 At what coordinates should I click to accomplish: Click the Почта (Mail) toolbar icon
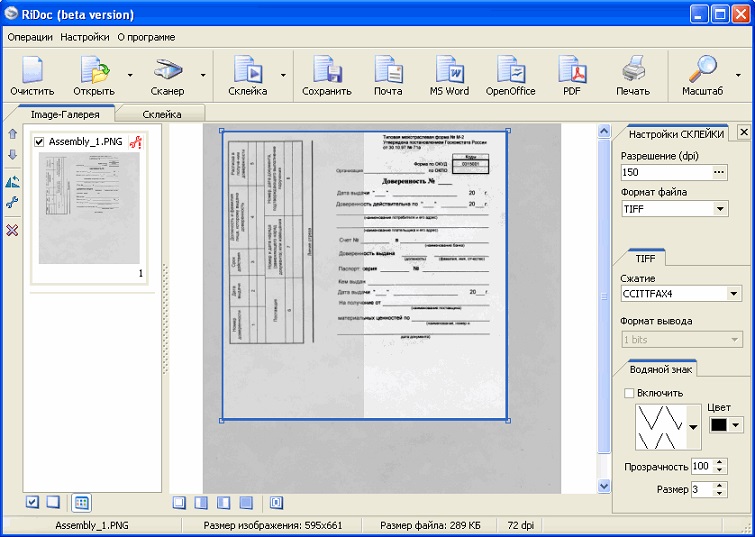[388, 69]
